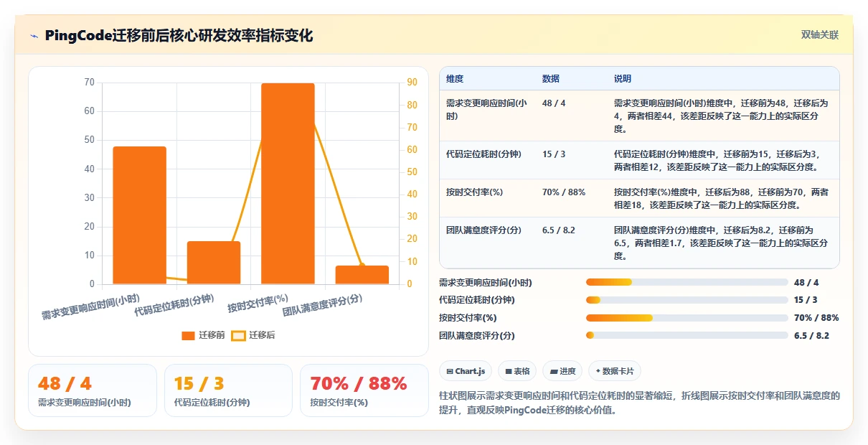Click the 数据卡片 tag chip

[x=615, y=371]
